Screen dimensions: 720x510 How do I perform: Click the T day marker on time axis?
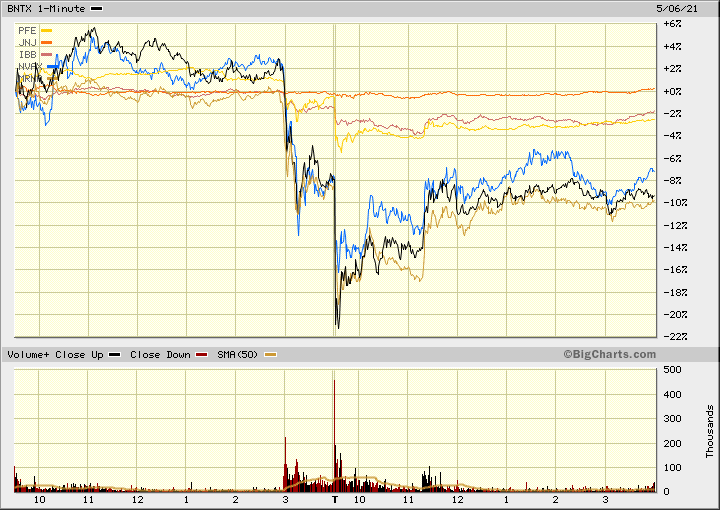(x=335, y=499)
